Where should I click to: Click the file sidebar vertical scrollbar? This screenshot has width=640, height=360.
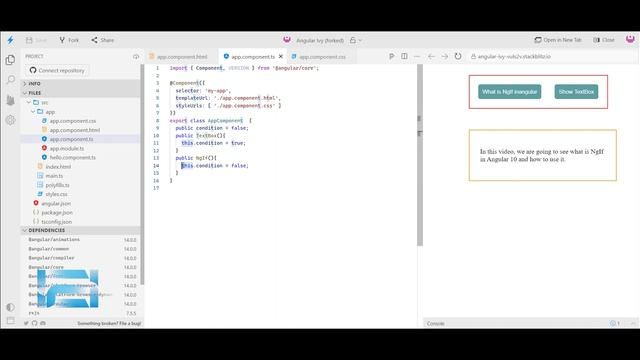(142, 175)
